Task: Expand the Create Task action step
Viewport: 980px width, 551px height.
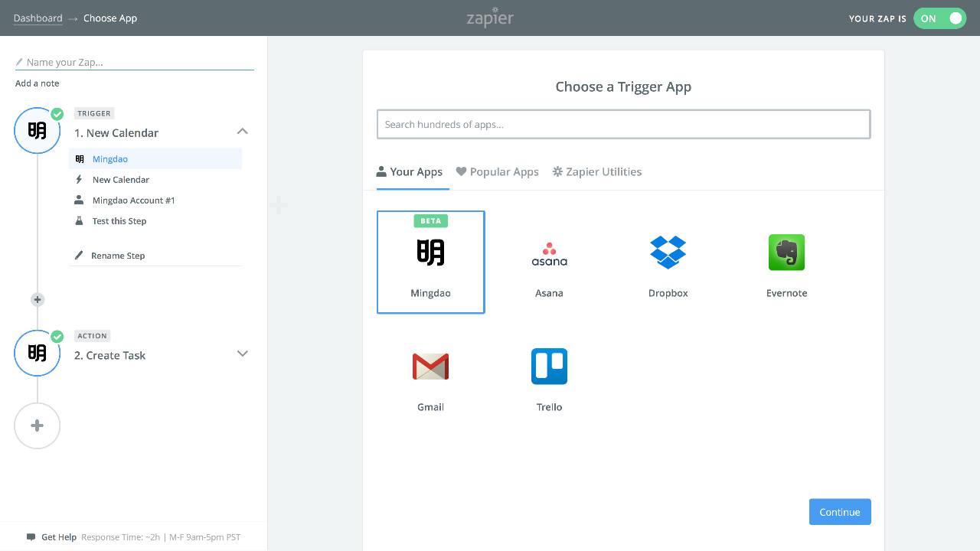Action: point(242,354)
